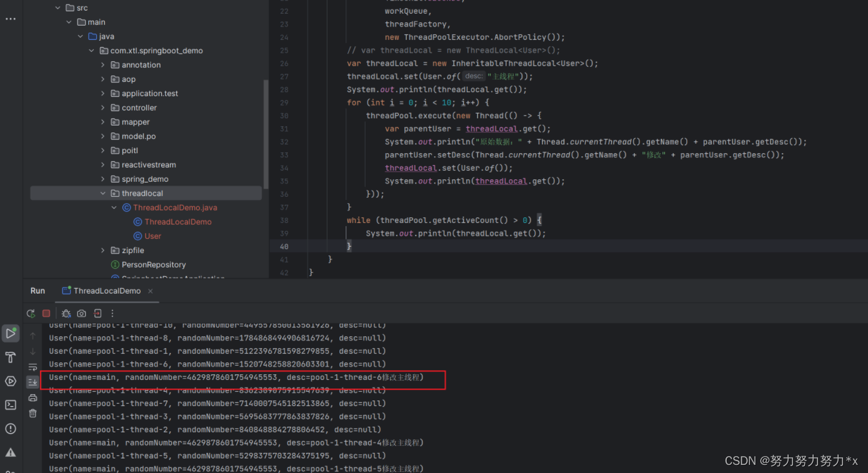Click line number 40 in editor gutter
This screenshot has width=868, height=473.
click(284, 247)
